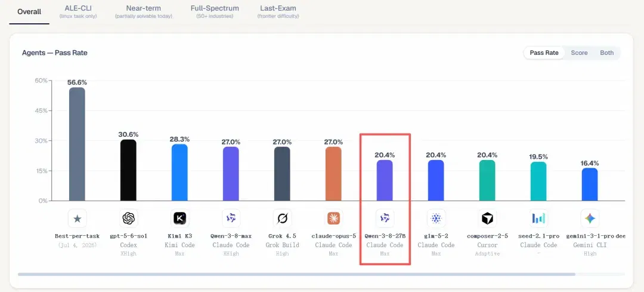Click the seed-2.1-pro bars icon

[x=538, y=219]
